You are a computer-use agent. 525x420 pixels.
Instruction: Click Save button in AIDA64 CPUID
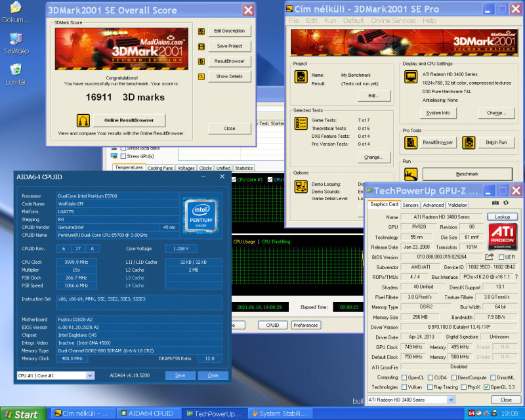pyautogui.click(x=180, y=375)
